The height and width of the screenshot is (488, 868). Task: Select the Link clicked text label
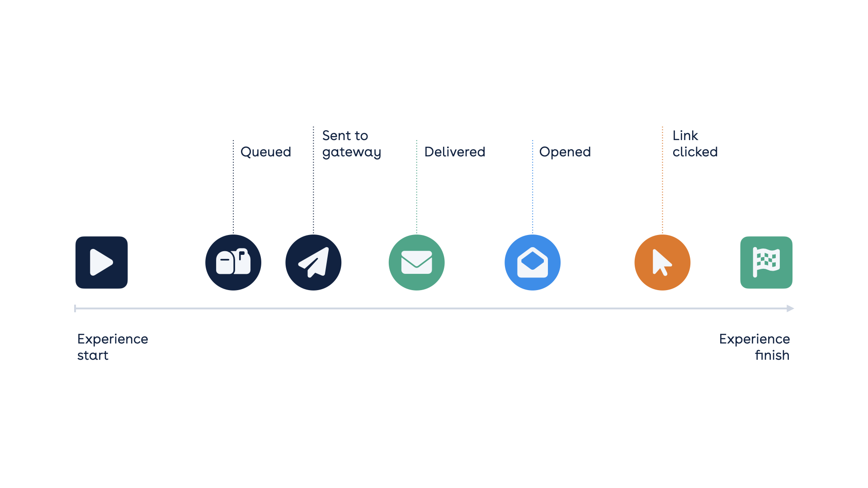coord(695,144)
